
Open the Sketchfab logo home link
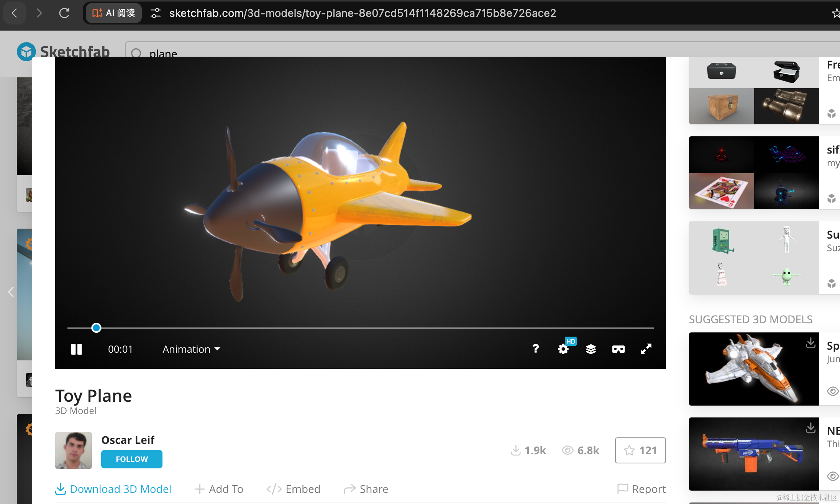pos(64,51)
